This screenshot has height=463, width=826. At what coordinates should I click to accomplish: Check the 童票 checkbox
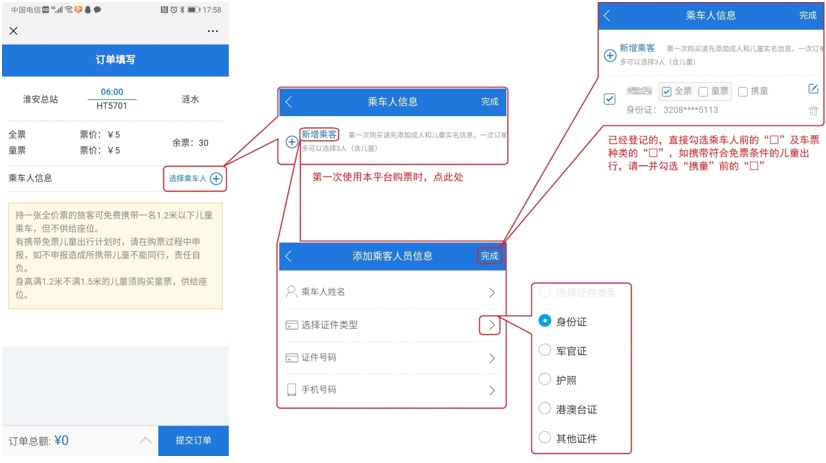coord(703,92)
